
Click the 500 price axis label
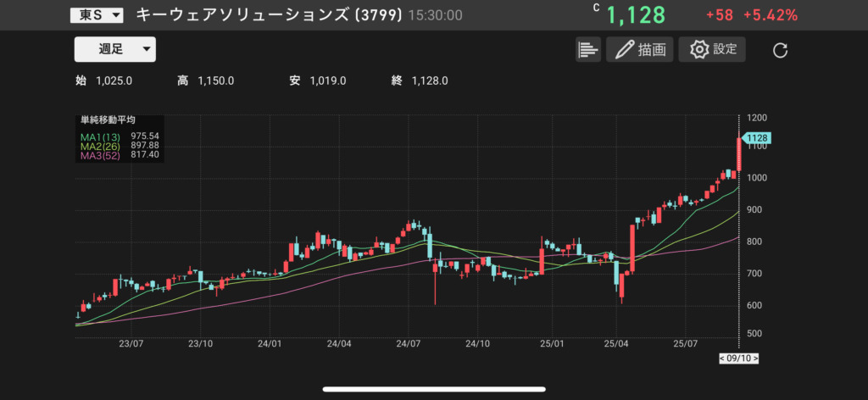pos(753,334)
